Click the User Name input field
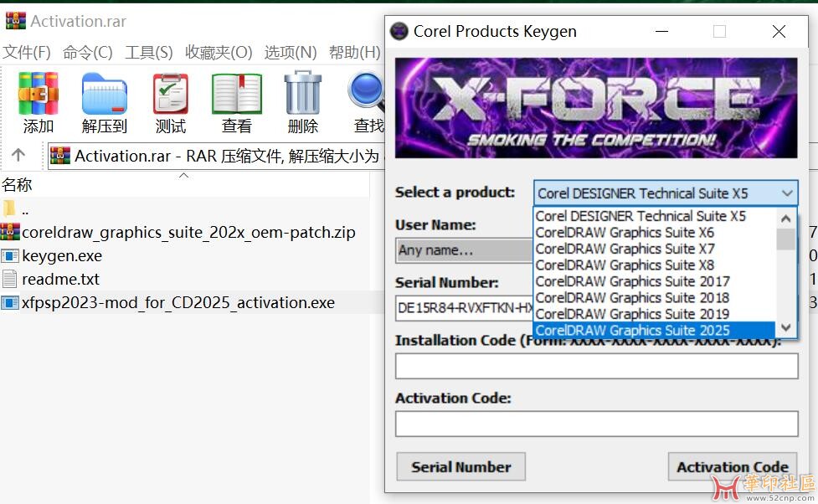The height and width of the screenshot is (504, 818). click(465, 250)
